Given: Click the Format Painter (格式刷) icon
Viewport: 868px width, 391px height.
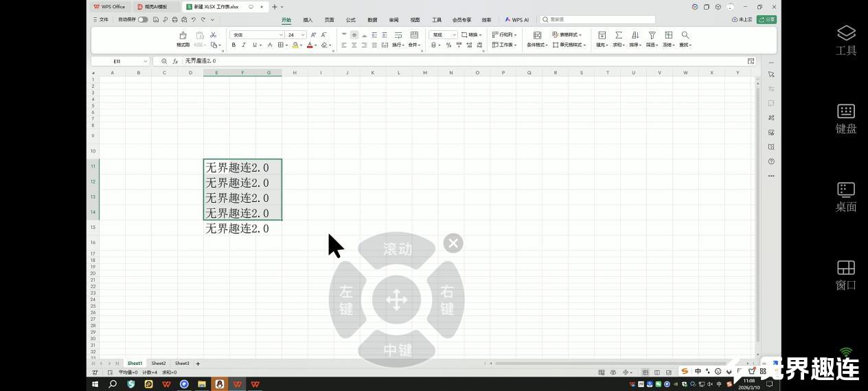Looking at the screenshot, I should tap(183, 35).
